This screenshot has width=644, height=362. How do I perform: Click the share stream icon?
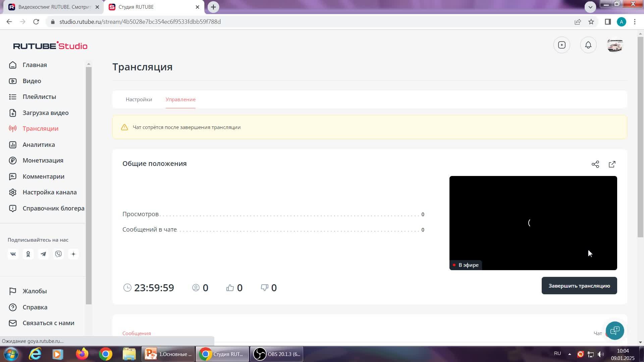click(x=595, y=164)
